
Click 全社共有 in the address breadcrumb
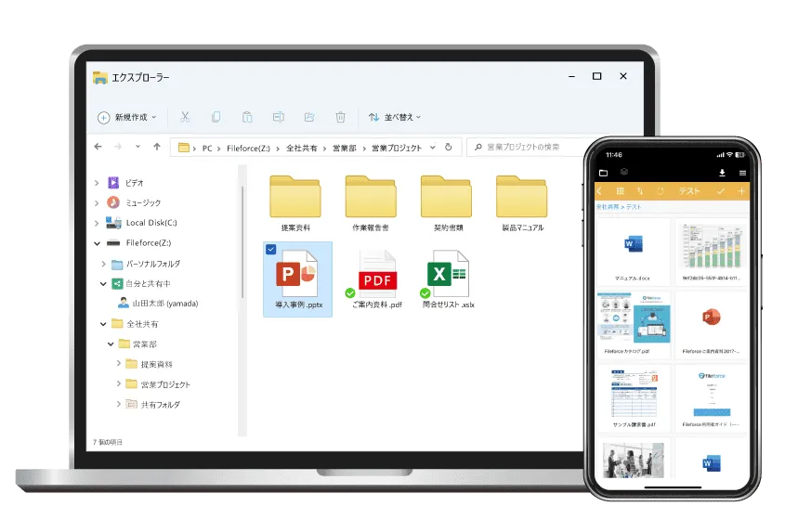(x=299, y=148)
